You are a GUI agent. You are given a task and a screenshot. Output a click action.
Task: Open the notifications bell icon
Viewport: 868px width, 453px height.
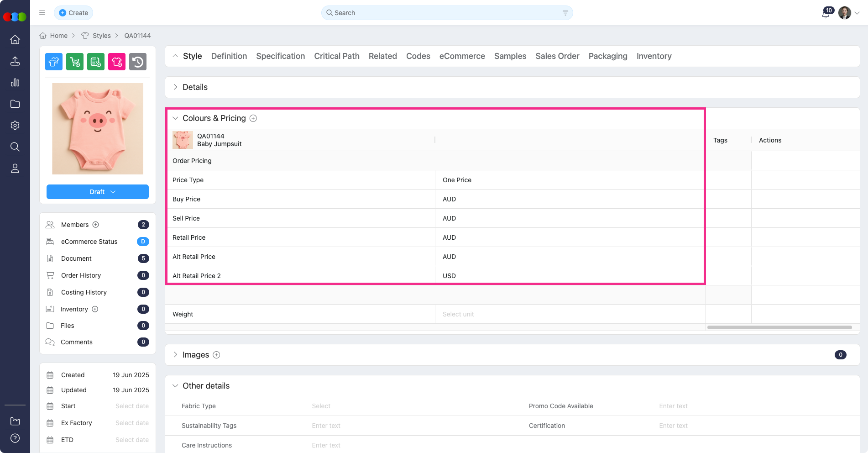pyautogui.click(x=826, y=13)
